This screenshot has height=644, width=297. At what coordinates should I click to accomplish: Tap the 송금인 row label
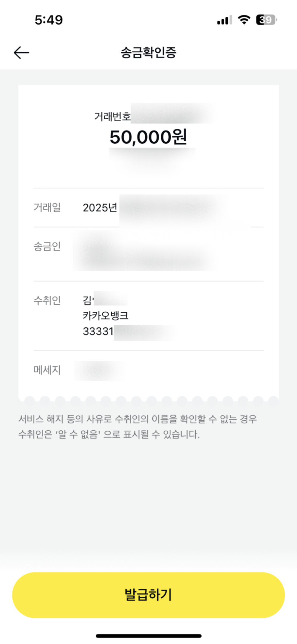47,246
